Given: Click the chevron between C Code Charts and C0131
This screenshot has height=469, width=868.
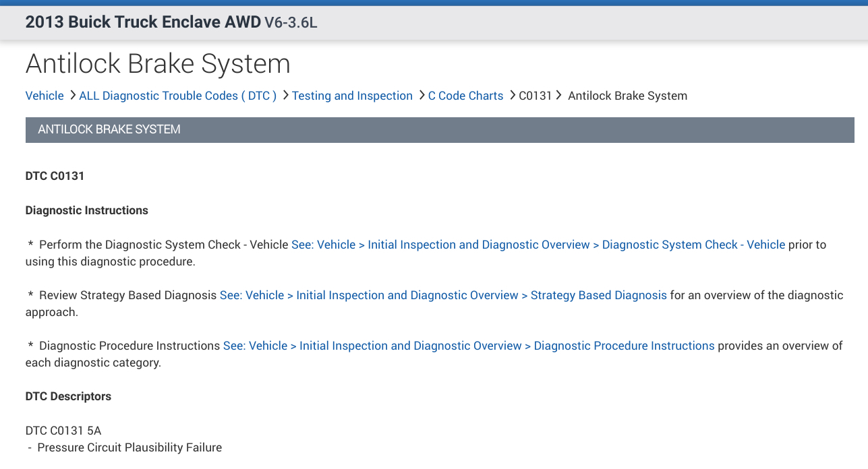Looking at the screenshot, I should (x=512, y=95).
